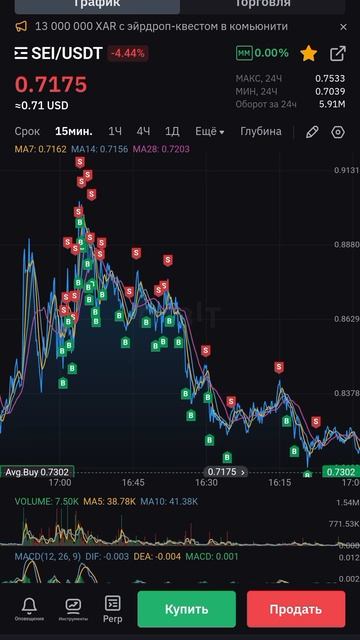Tap the МИН, 24Ч value 0.7039
Image resolution: width=360 pixels, height=640 pixels.
(330, 91)
